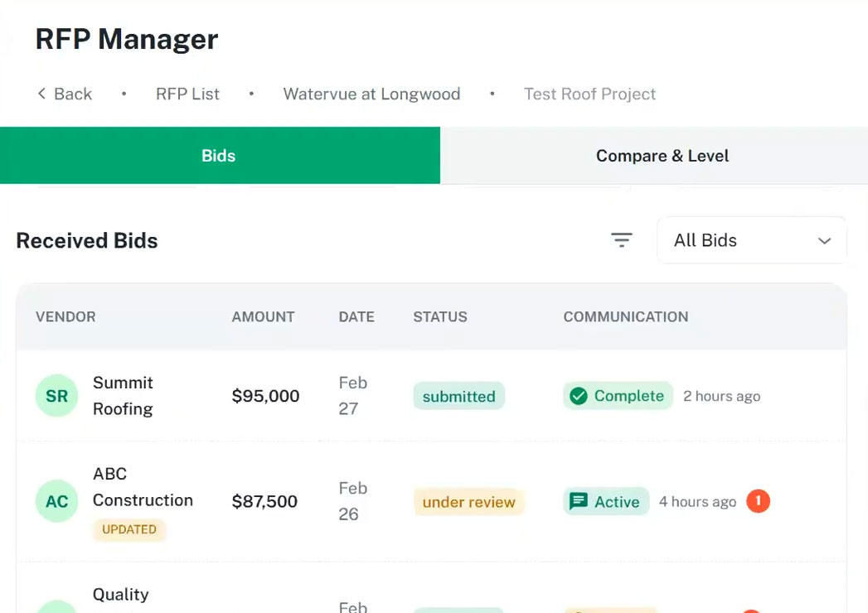The image size is (868, 613).
Task: Click the DATE column header
Action: pos(356,316)
